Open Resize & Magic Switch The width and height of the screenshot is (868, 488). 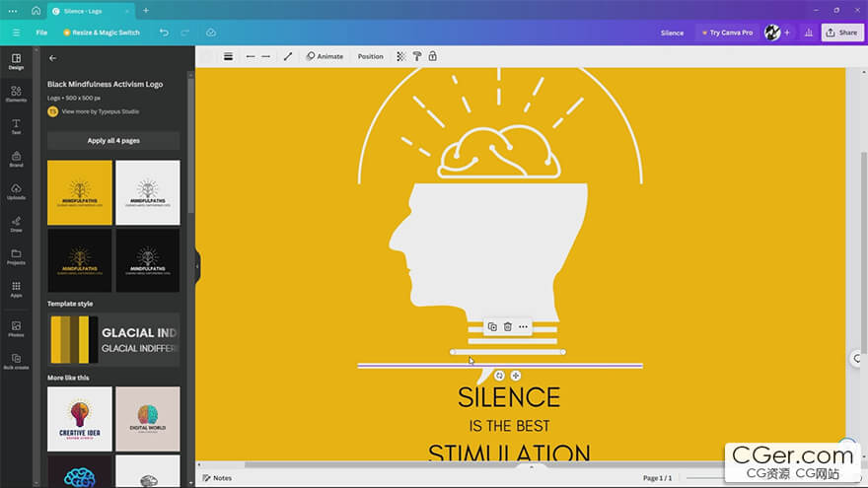pyautogui.click(x=102, y=33)
